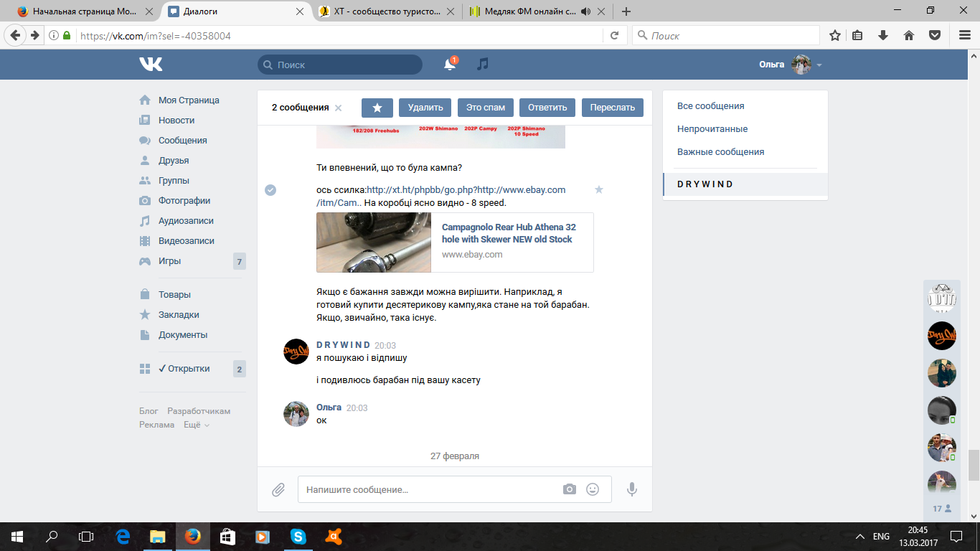Open the Firefox hamburger menu
This screenshot has width=980, height=551.
pyautogui.click(x=964, y=35)
